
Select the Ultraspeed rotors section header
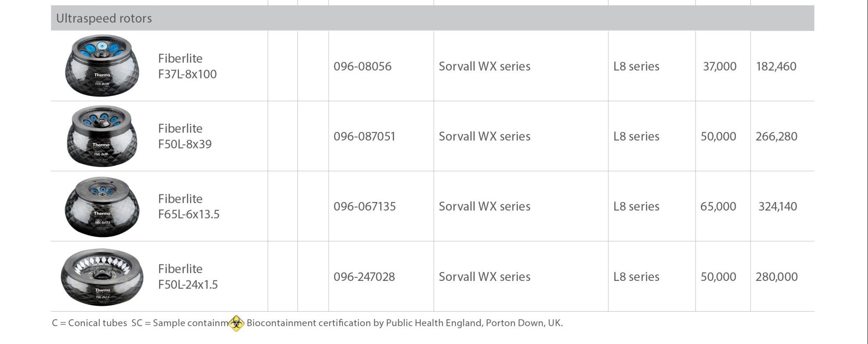[432, 18]
